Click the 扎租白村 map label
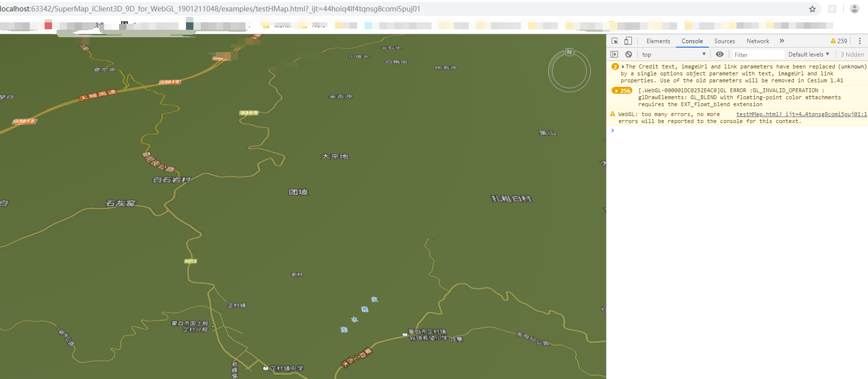Viewport: 868px width, 379px height. pos(511,198)
